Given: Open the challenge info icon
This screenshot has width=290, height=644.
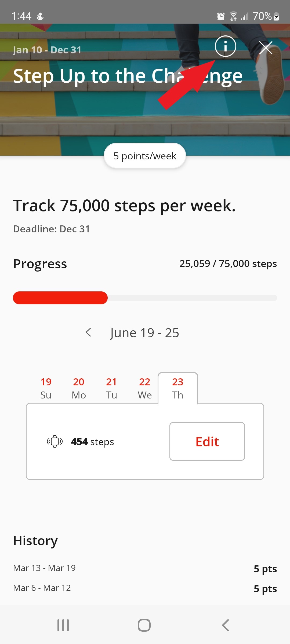Looking at the screenshot, I should coord(225,46).
